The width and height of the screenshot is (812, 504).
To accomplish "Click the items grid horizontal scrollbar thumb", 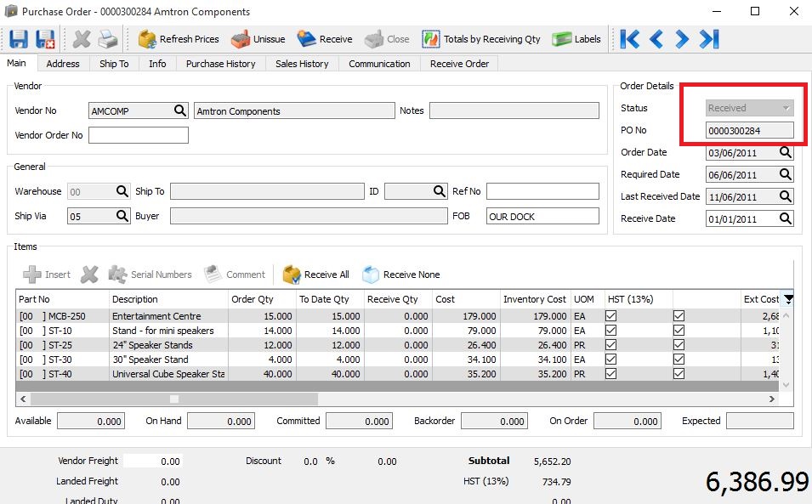I will 174,399.
